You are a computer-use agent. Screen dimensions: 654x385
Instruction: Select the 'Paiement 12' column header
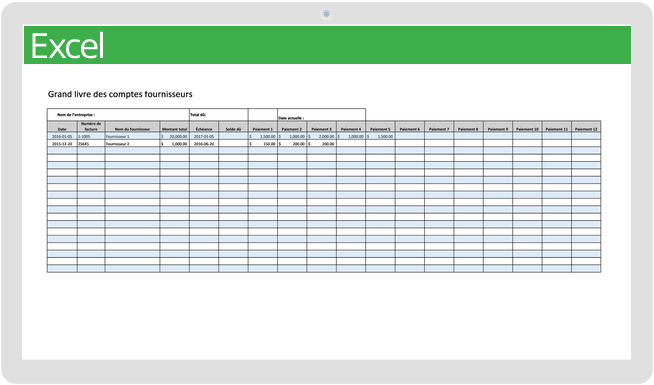pos(586,126)
